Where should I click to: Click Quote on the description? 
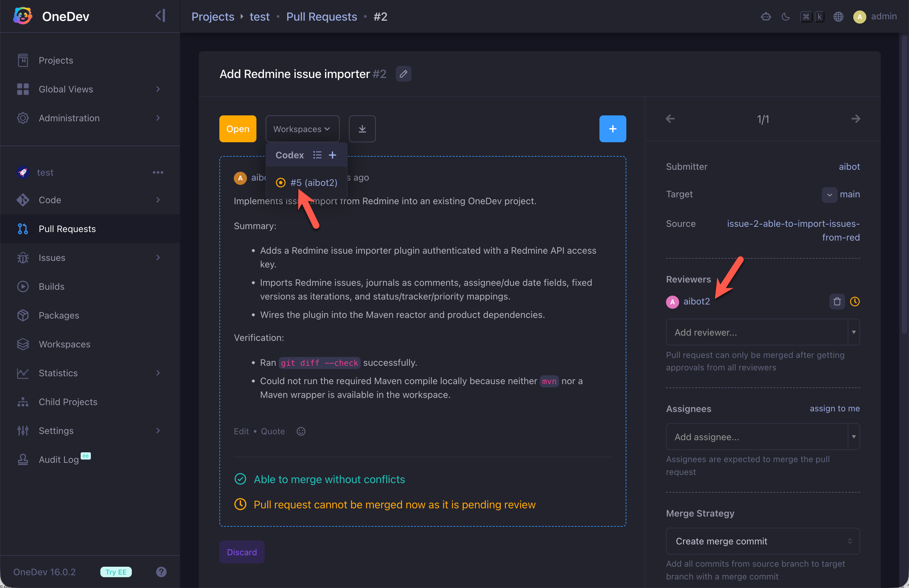click(x=273, y=431)
